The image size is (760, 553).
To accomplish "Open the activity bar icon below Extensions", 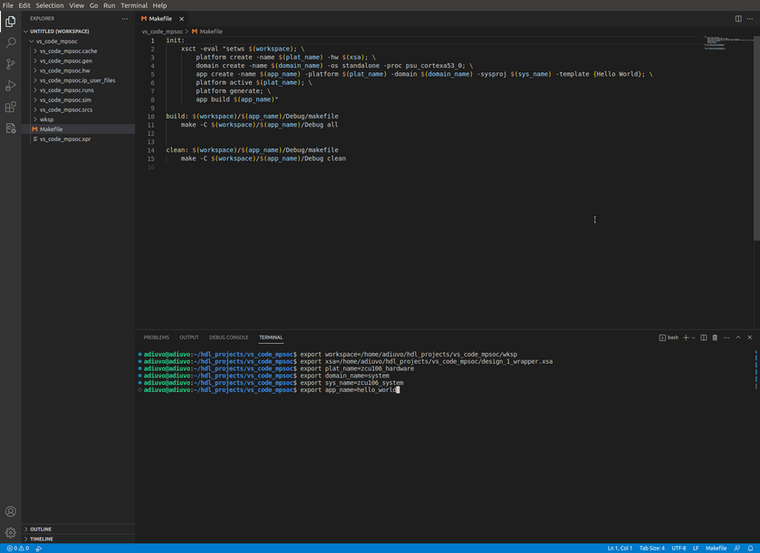I will click(10, 128).
